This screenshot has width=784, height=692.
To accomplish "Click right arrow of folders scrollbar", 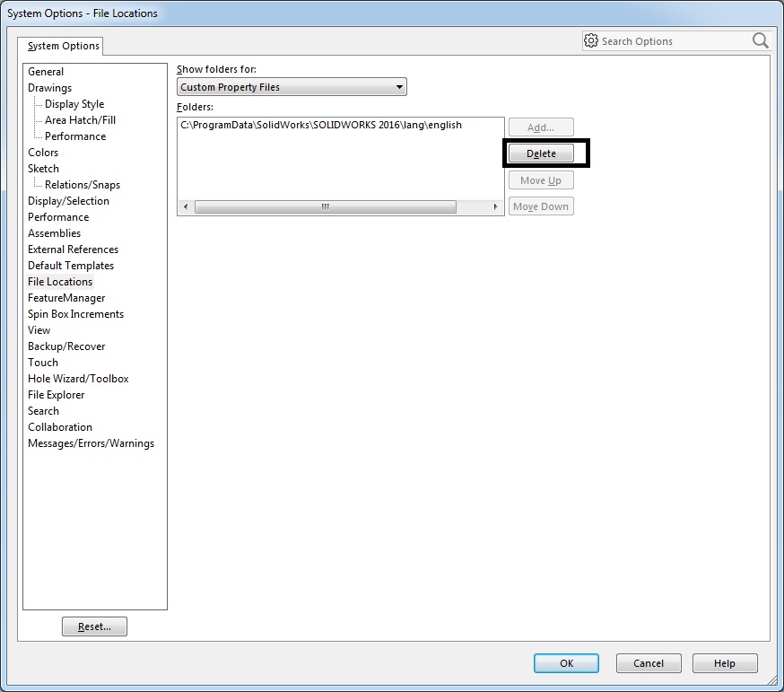I will (x=495, y=206).
